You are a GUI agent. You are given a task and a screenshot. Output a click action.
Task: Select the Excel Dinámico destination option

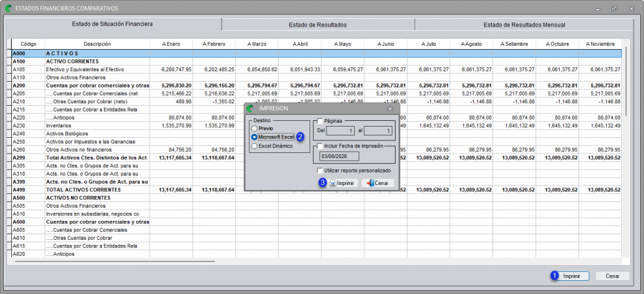click(x=272, y=146)
